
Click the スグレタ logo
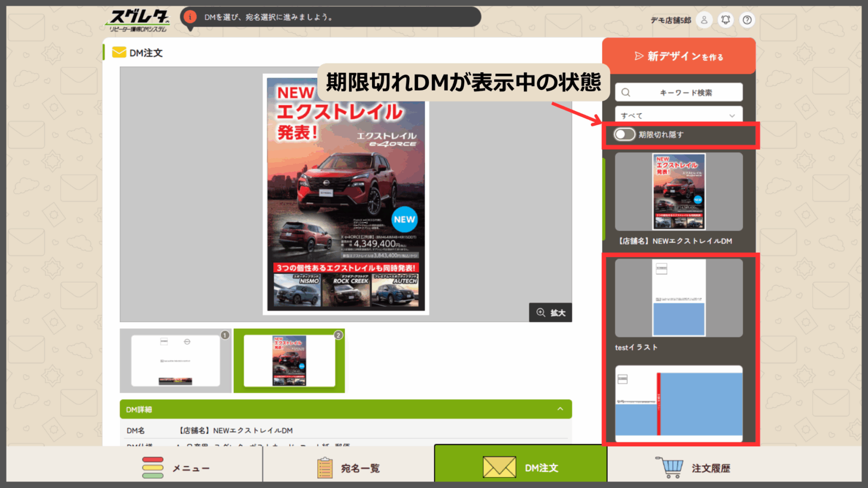coord(138,21)
